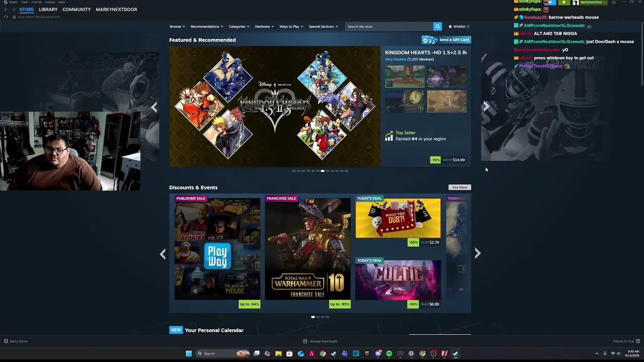
Task: Open Spotify from the taskbar
Action: (x=389, y=353)
